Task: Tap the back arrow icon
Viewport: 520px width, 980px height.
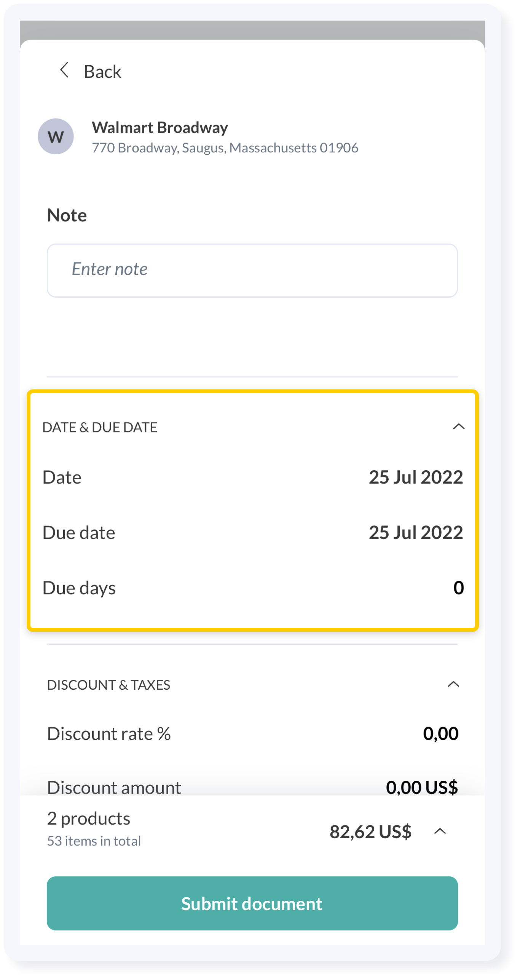Action: 64,70
